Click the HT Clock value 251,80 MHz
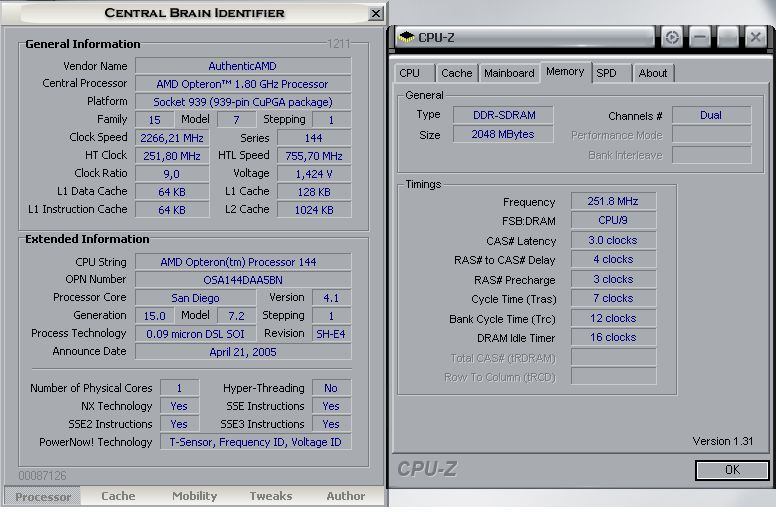Image resolution: width=776 pixels, height=512 pixels. click(x=172, y=156)
